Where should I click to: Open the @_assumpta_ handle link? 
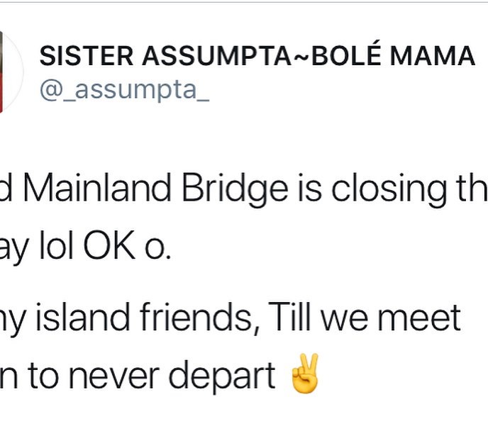click(x=125, y=90)
